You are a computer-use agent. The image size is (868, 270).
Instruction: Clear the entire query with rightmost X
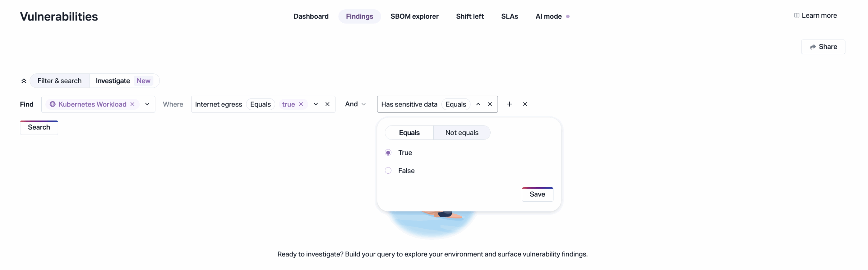[x=525, y=104]
